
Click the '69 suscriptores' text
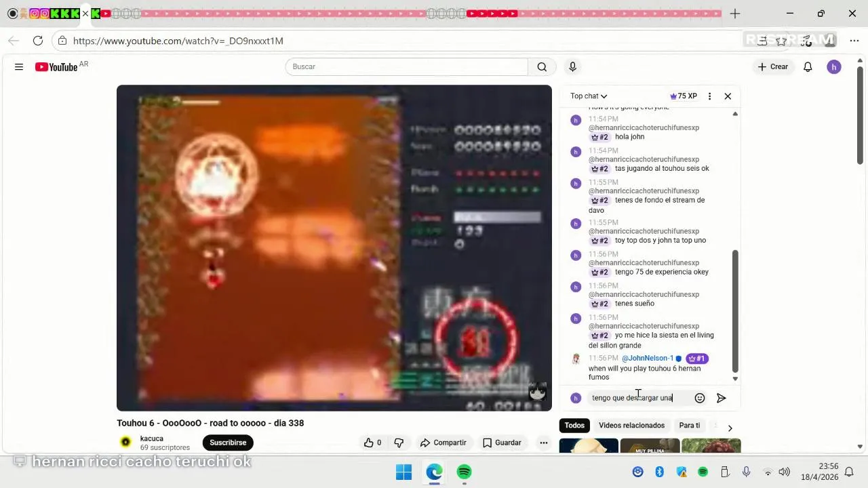pyautogui.click(x=165, y=448)
